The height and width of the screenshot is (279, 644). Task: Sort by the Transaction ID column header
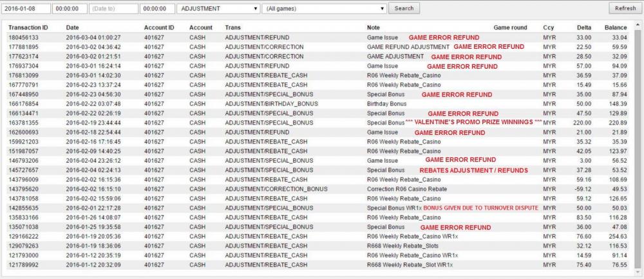(28, 28)
